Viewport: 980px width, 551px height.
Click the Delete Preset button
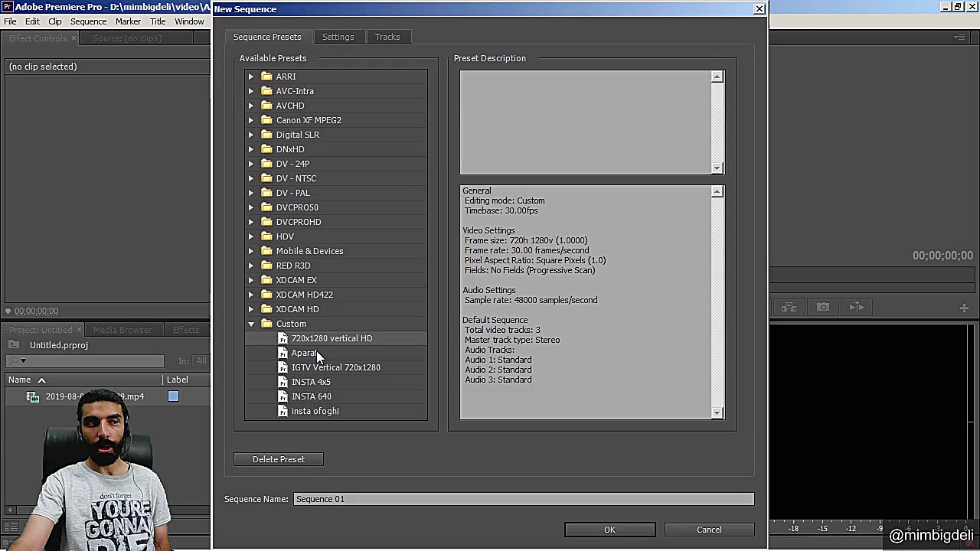point(279,459)
